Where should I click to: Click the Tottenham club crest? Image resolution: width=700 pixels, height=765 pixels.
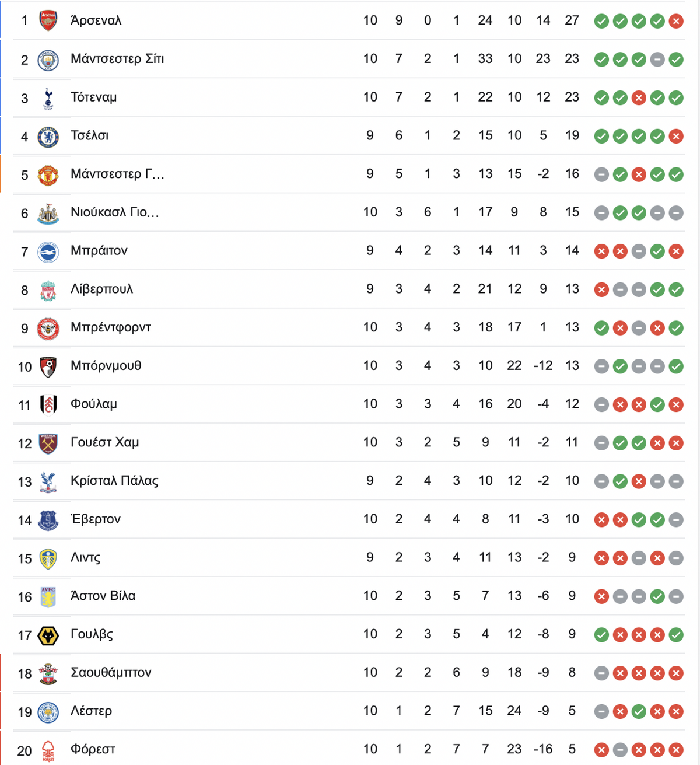pos(48,98)
